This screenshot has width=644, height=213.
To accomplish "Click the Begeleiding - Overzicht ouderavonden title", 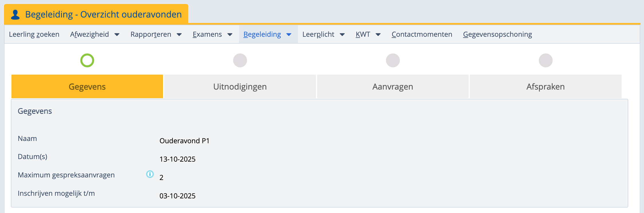I will (x=103, y=14).
